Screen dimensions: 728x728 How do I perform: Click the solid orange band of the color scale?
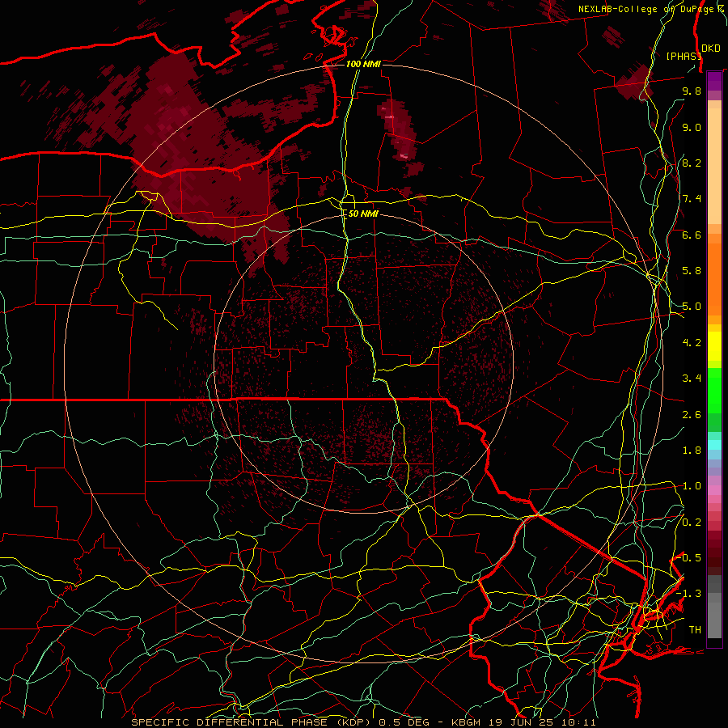714,279
